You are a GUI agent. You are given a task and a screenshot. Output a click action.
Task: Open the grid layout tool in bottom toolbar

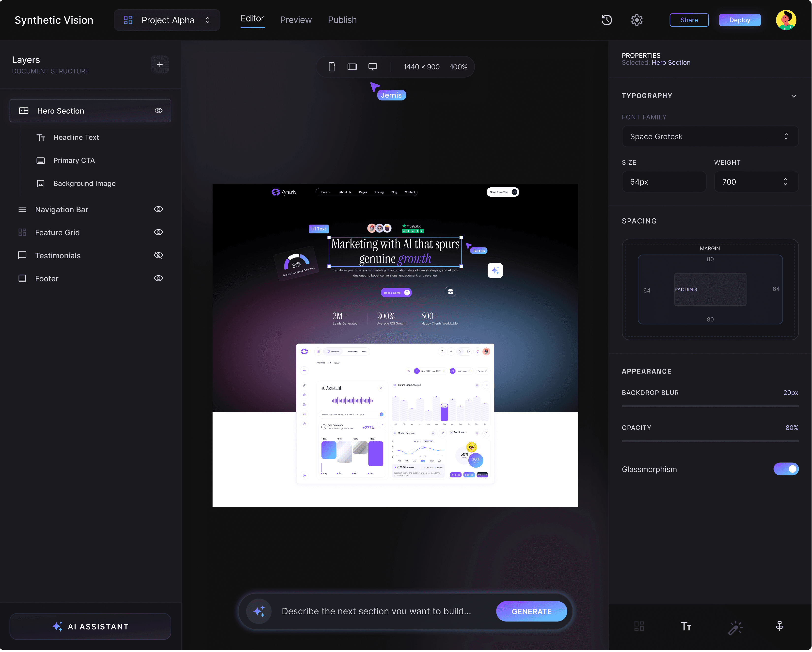(639, 626)
